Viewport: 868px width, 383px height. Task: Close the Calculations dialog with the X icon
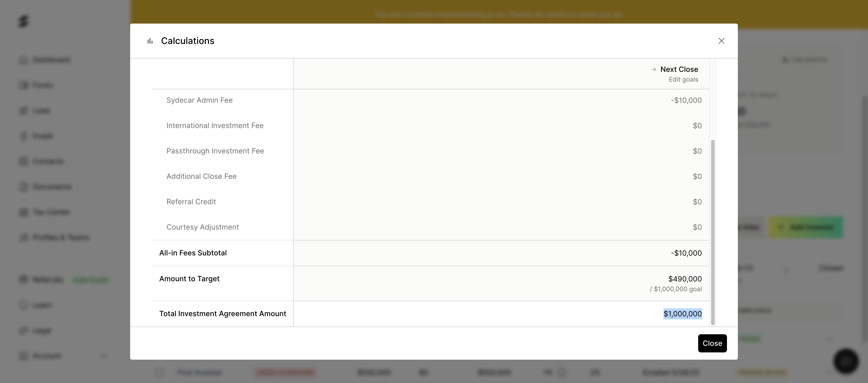pyautogui.click(x=721, y=41)
